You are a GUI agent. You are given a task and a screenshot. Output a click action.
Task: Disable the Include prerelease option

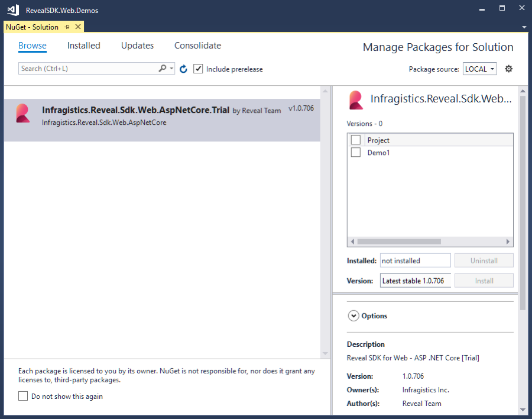(x=198, y=69)
